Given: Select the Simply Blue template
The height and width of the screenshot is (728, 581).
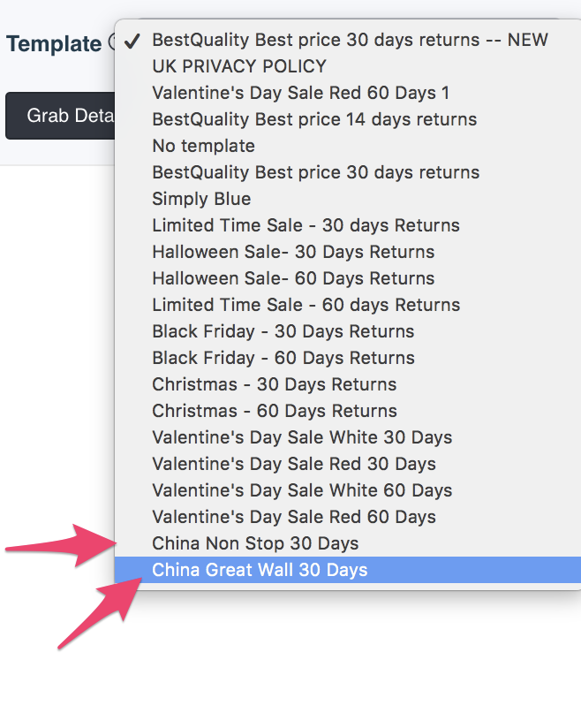Looking at the screenshot, I should point(348,199).
